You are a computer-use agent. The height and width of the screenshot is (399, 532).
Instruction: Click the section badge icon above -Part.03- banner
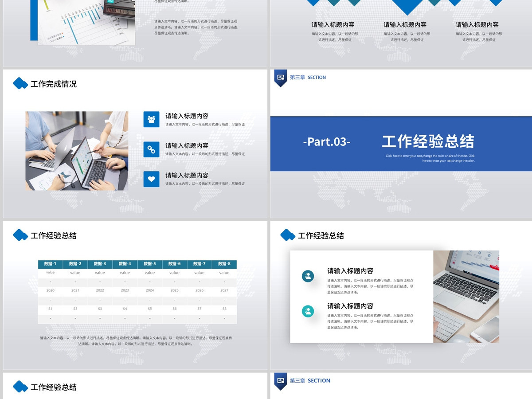pos(280,78)
